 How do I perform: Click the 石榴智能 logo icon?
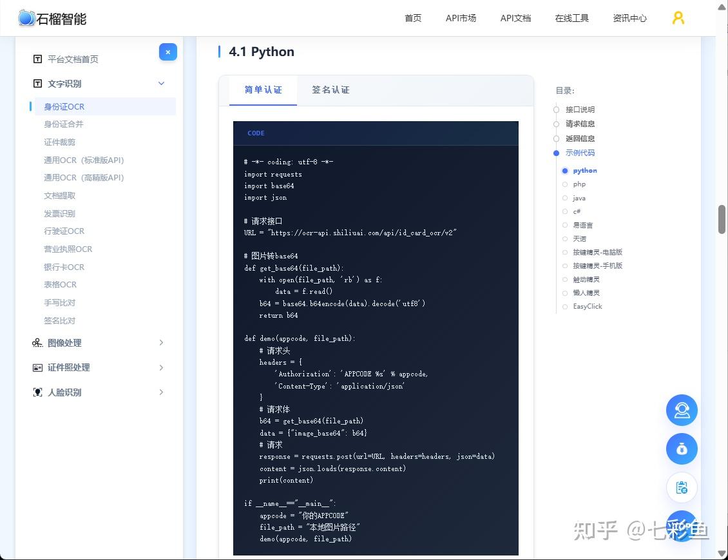[x=26, y=18]
